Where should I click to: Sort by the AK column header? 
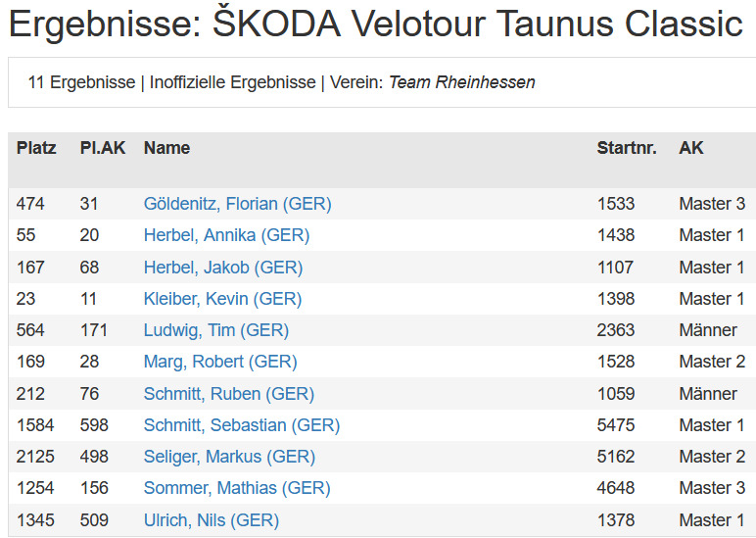coord(691,148)
